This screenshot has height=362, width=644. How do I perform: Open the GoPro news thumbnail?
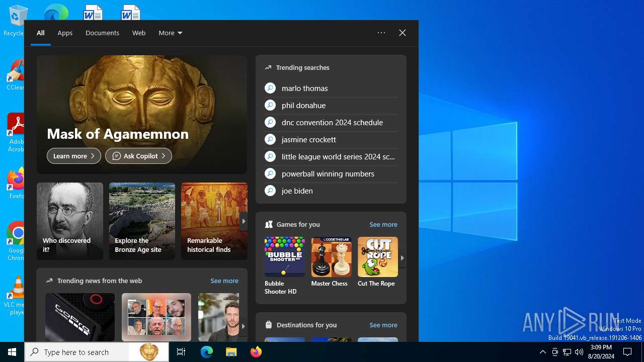coord(80,317)
